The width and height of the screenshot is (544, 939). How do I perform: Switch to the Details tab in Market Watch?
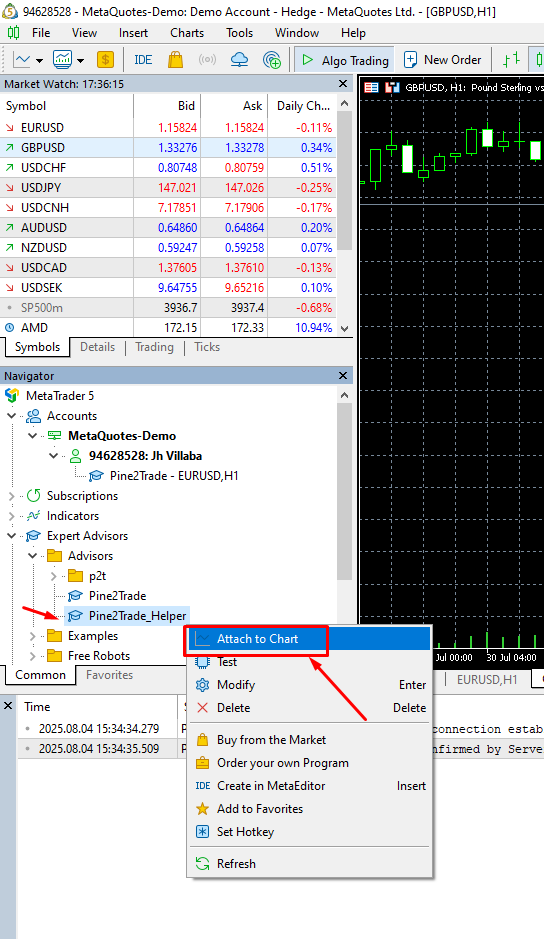[98, 347]
